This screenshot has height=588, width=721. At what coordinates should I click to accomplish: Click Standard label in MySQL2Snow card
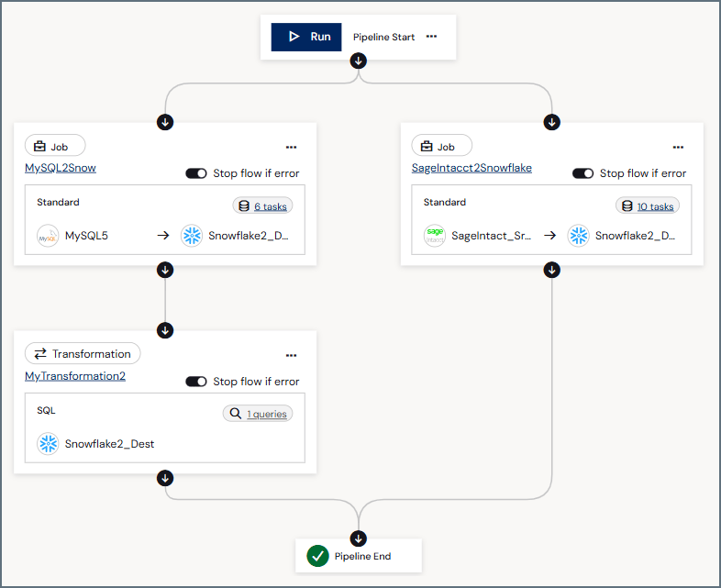tap(58, 203)
